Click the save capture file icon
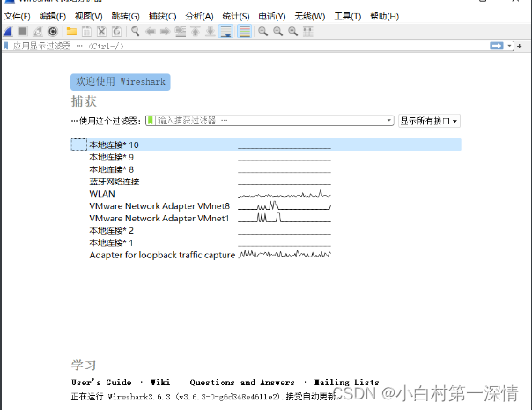The image size is (532, 410). pyautogui.click(x=86, y=32)
